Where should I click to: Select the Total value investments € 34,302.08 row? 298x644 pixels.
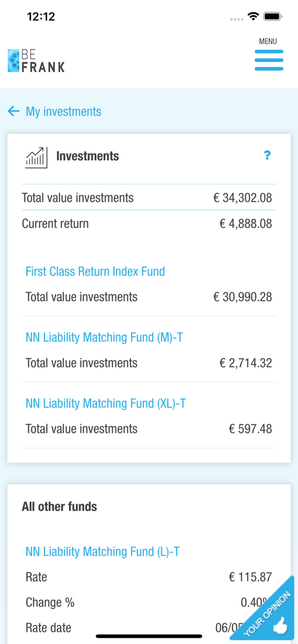point(148,198)
